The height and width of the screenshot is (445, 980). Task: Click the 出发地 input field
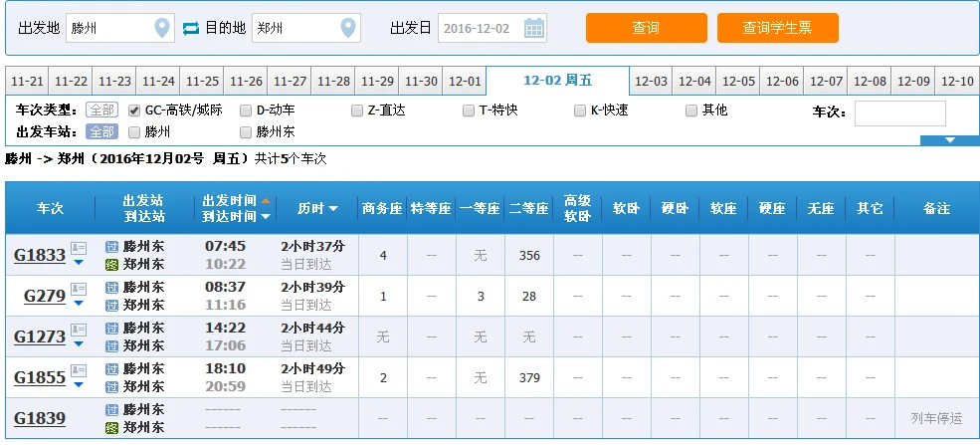tap(118, 28)
